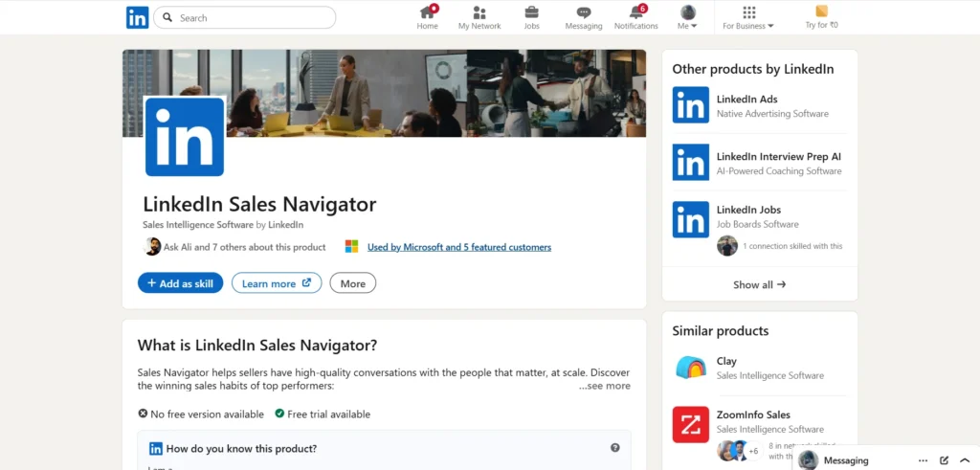Click the LinkedIn Jobs product logo
Image resolution: width=980 pixels, height=470 pixels.
[691, 219]
